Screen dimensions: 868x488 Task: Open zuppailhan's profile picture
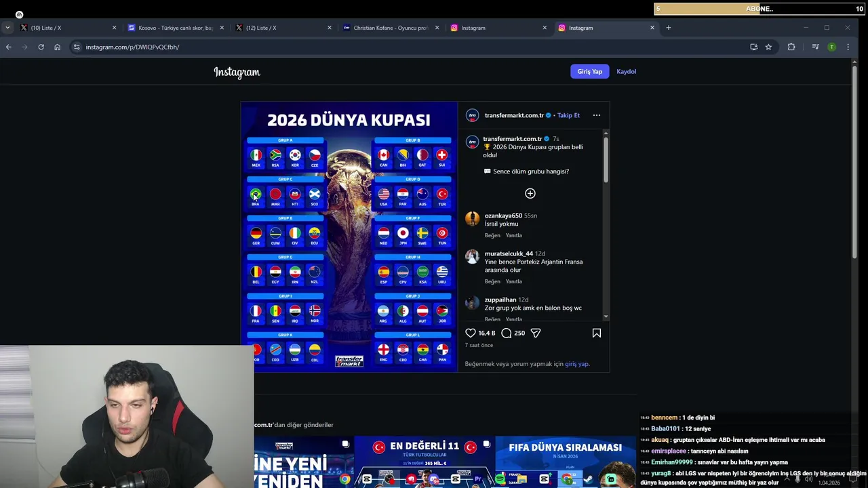coord(473,302)
